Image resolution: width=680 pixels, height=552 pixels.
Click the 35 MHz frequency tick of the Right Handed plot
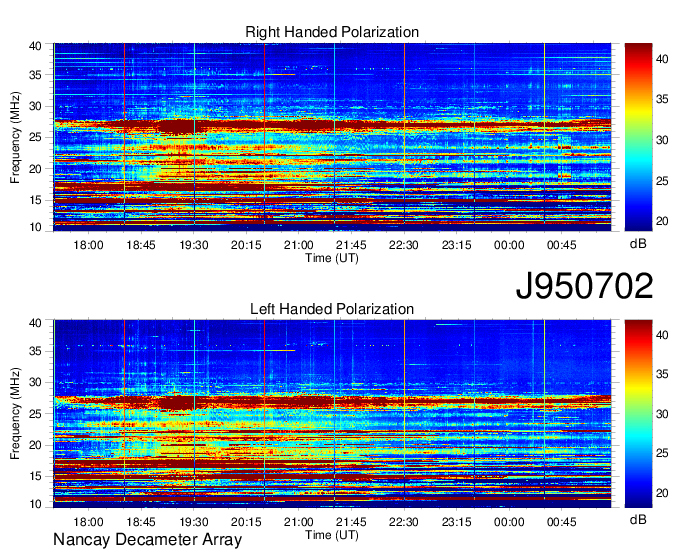(35, 75)
